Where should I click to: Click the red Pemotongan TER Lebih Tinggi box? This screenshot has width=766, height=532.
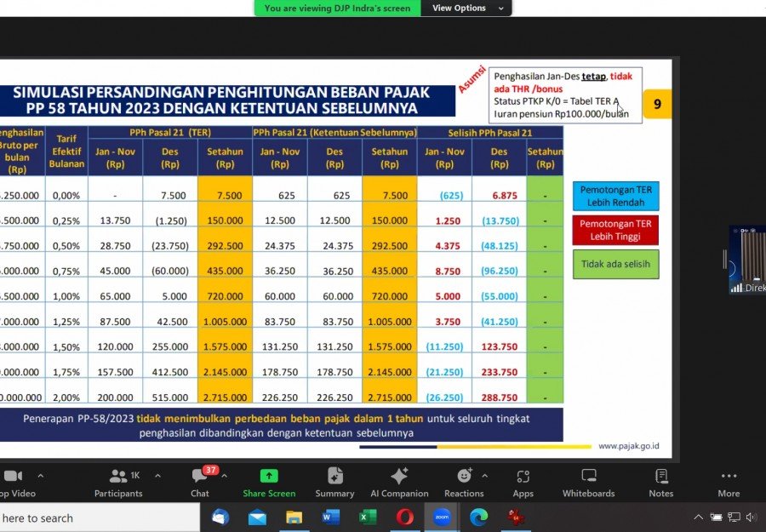[x=615, y=230]
